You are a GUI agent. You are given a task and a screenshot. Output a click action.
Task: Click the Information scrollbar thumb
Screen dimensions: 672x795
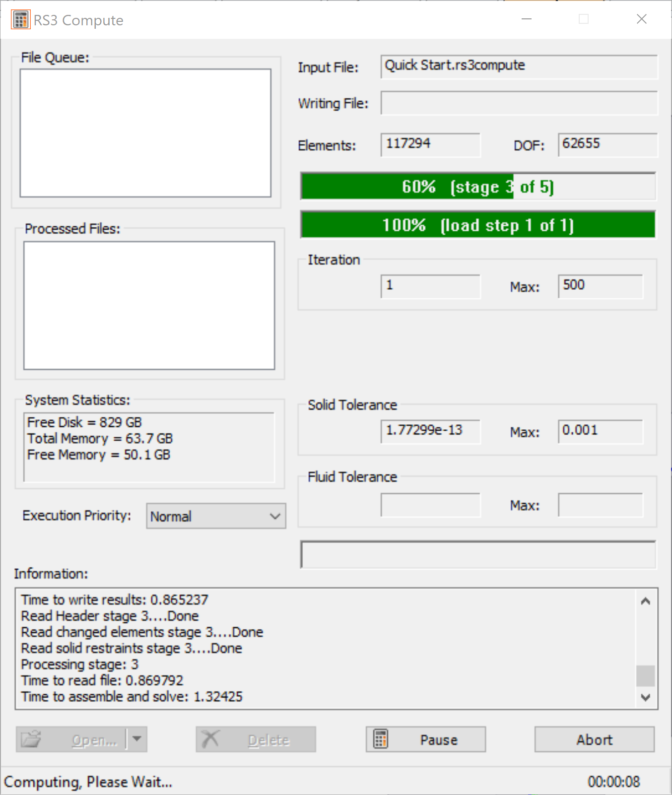(645, 675)
